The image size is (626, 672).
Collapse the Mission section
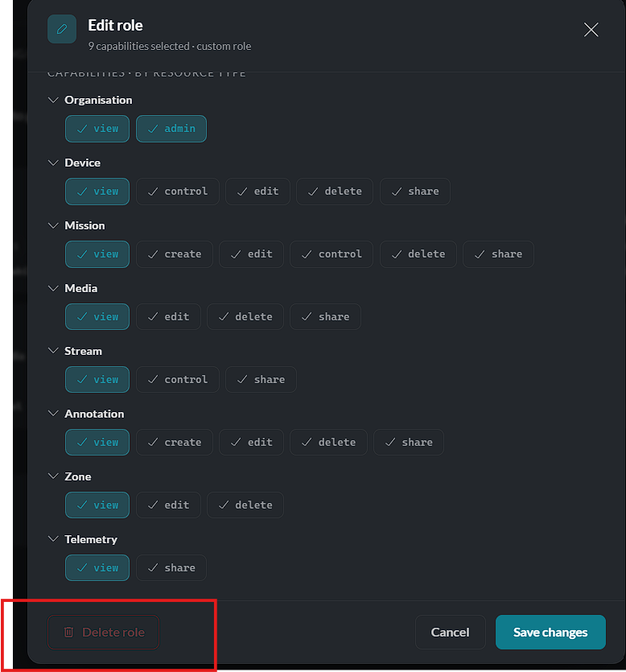53,225
